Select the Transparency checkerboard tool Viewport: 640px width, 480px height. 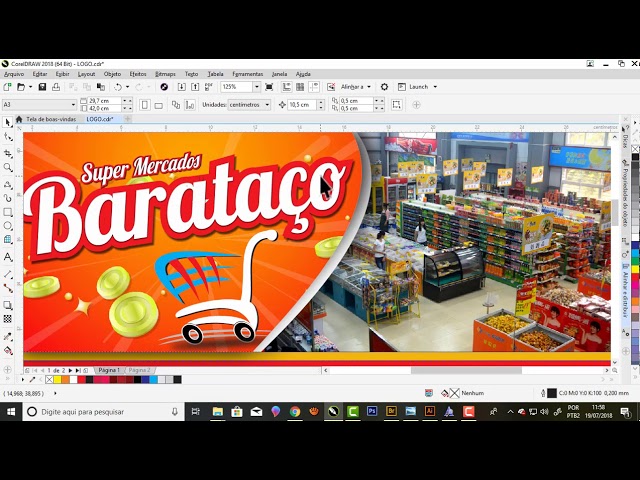coord(7,319)
